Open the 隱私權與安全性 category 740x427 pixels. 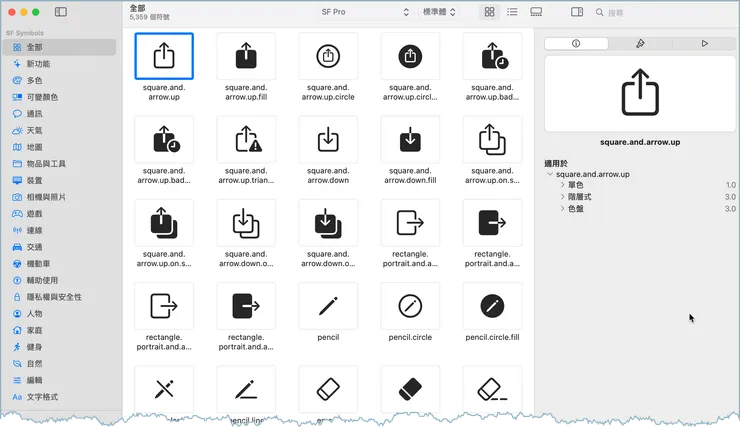59,297
